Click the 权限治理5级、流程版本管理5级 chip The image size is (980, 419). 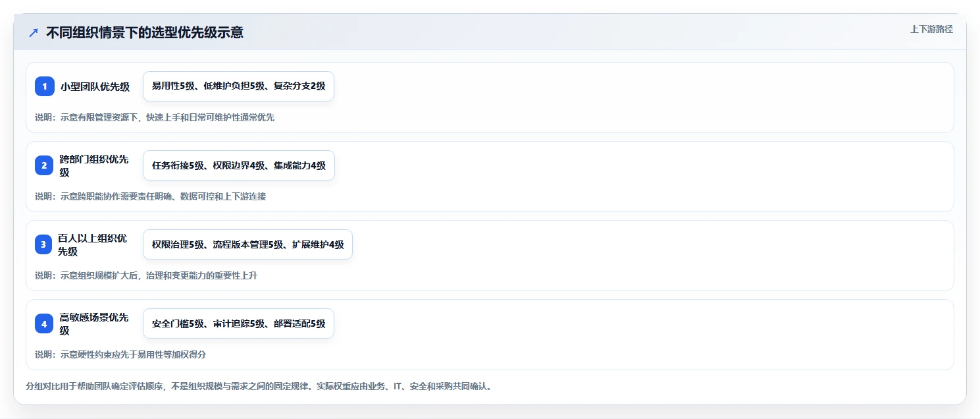[x=247, y=244]
